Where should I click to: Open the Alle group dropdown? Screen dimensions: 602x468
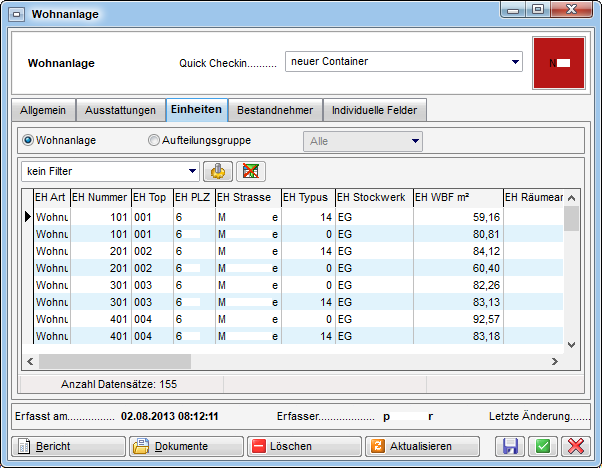(x=363, y=141)
